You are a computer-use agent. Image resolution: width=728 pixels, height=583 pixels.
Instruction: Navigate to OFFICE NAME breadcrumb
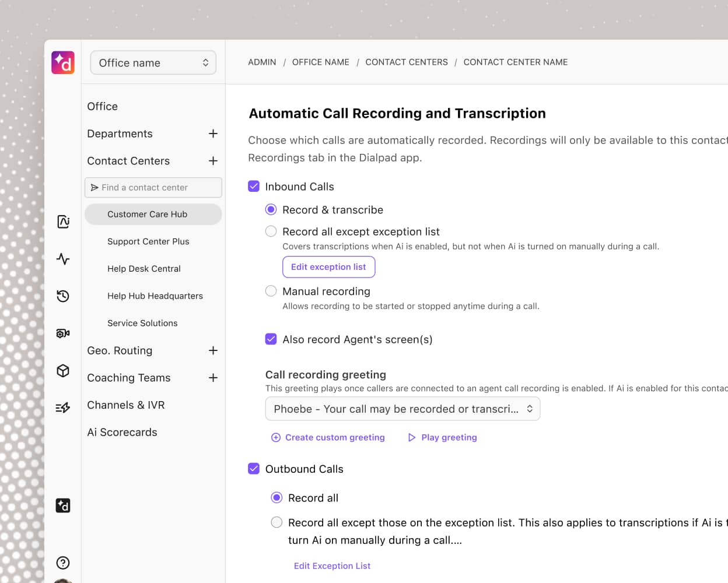(x=321, y=62)
